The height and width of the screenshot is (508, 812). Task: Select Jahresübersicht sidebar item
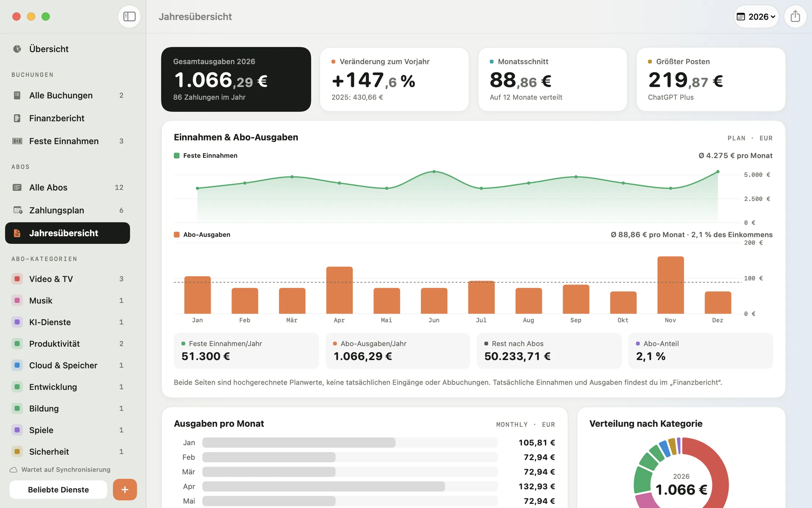pos(68,233)
